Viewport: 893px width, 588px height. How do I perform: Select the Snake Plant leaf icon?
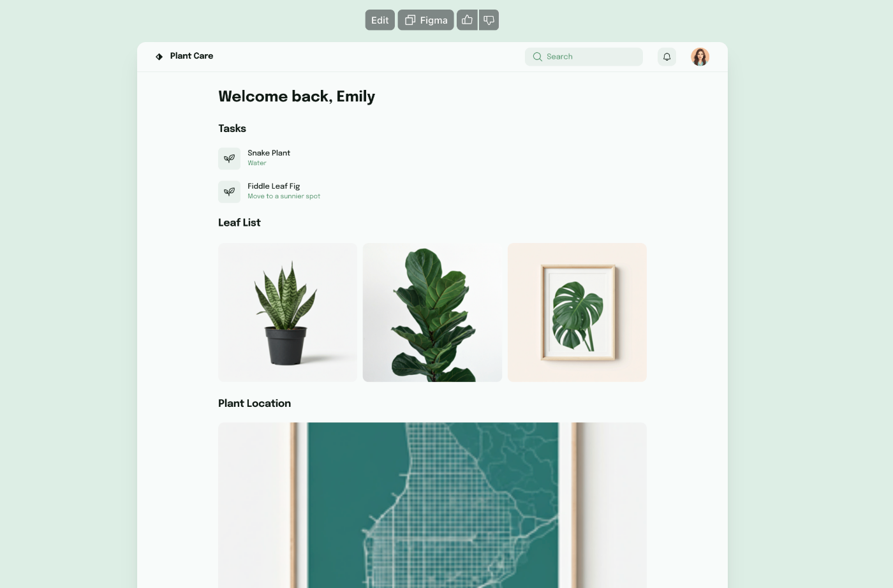click(230, 158)
